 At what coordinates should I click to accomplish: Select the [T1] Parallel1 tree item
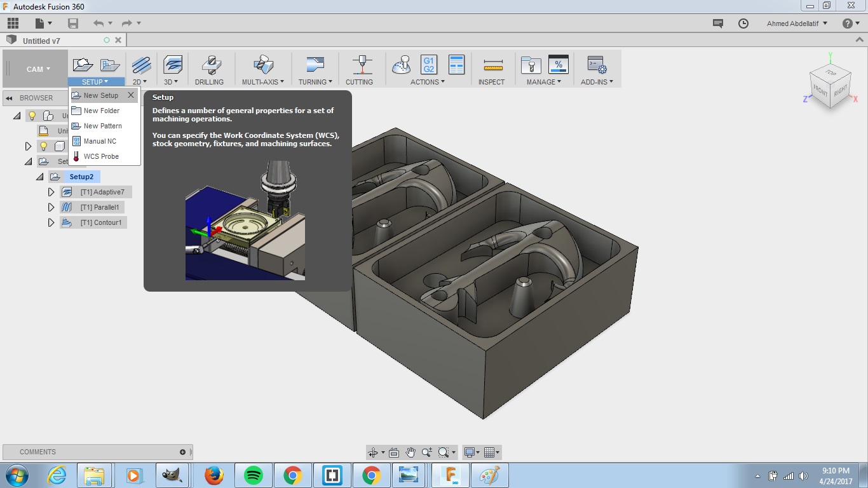pyautogui.click(x=99, y=207)
